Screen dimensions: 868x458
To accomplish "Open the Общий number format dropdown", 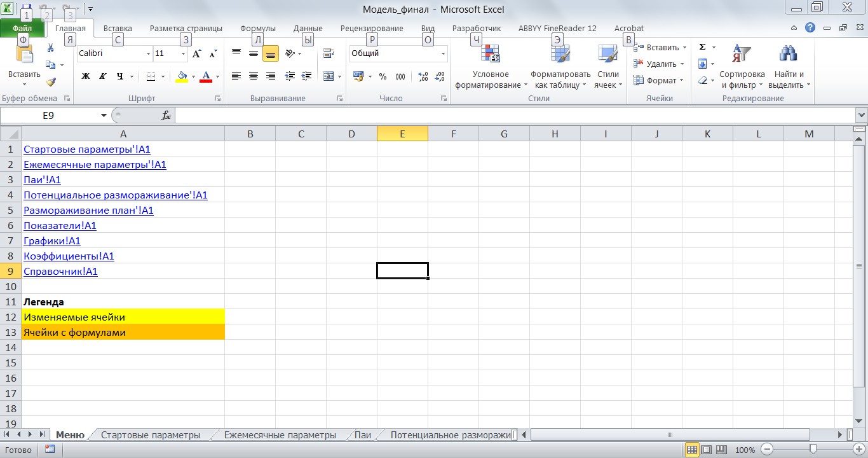I will 444,54.
